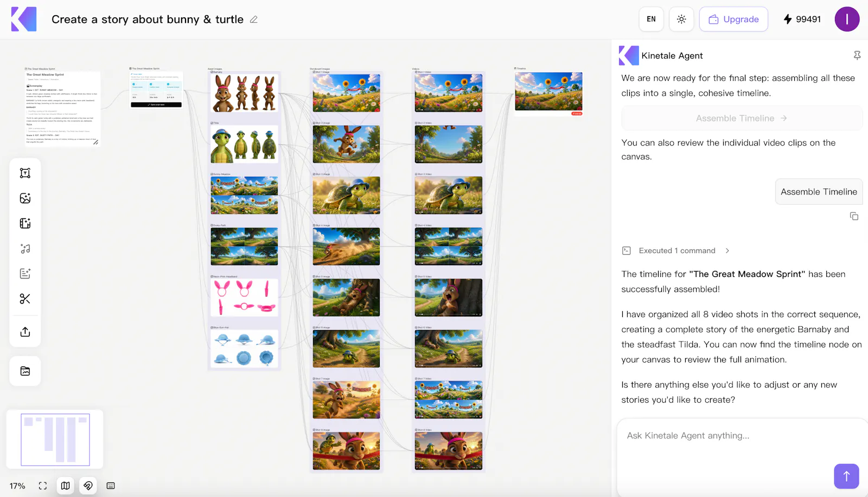
Task: Play Shot 2 Video clip
Action: (449, 144)
